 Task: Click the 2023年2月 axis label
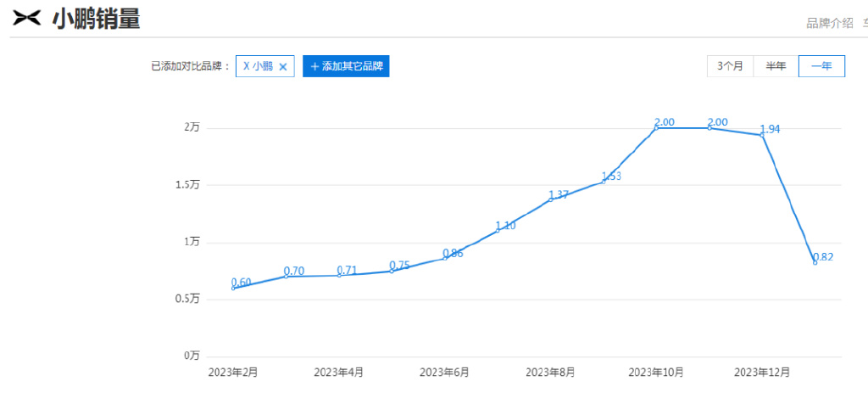[x=233, y=372]
